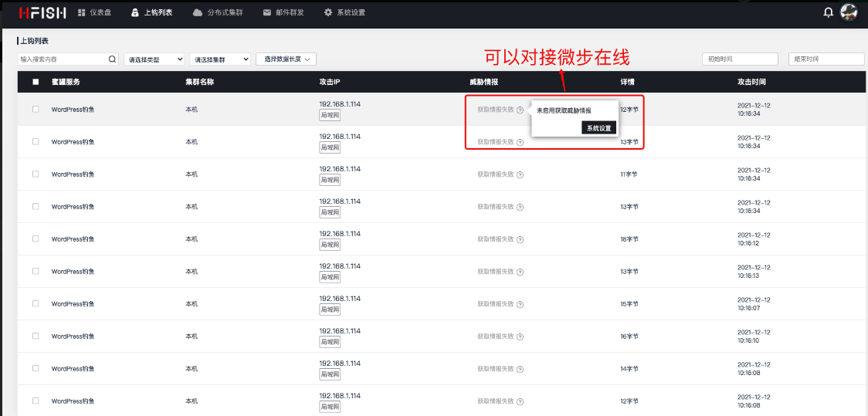Open the notification bell
868x416 pixels.
[828, 12]
